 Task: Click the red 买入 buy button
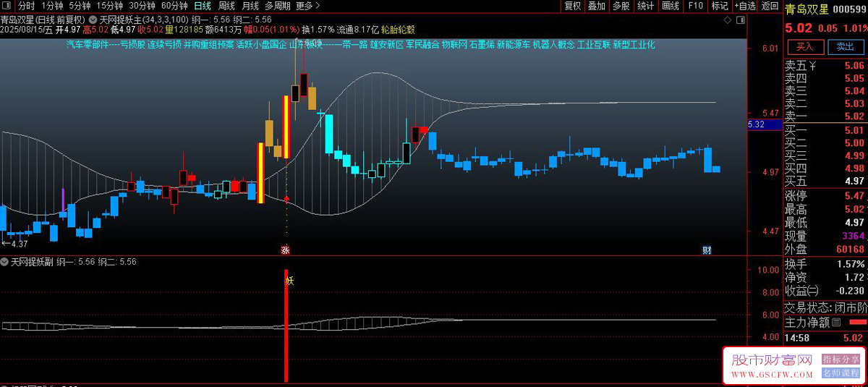[x=805, y=46]
